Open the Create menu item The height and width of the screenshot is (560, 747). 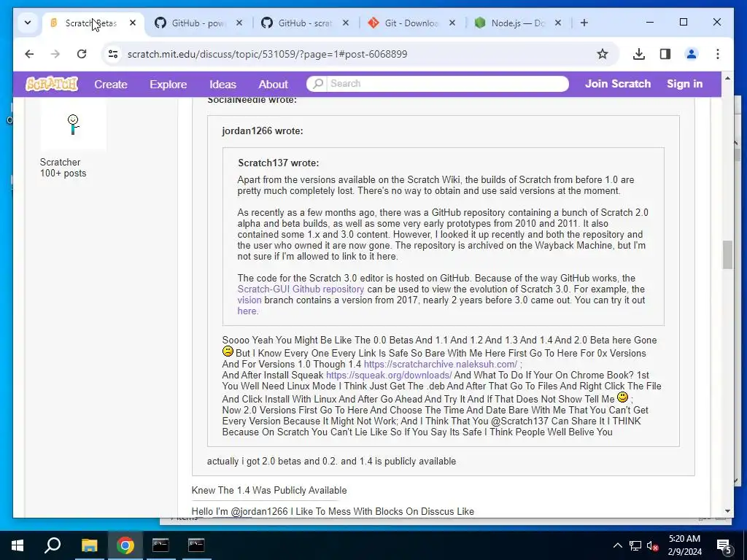[x=111, y=85]
